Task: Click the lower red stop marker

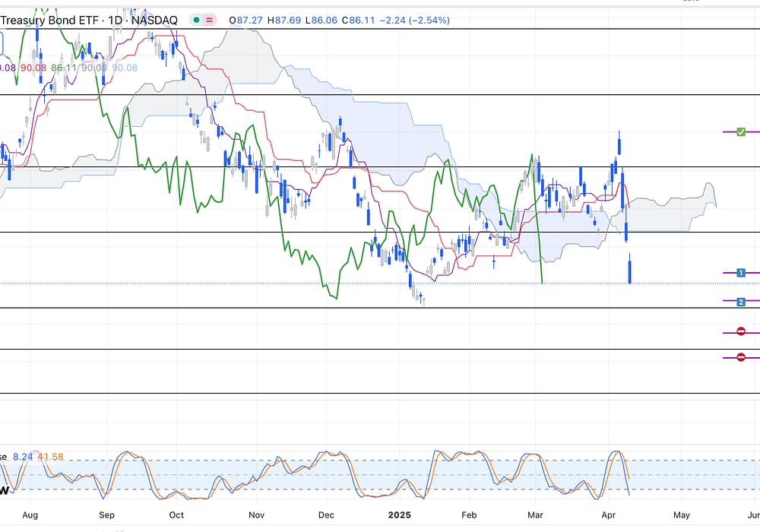Action: point(741,356)
